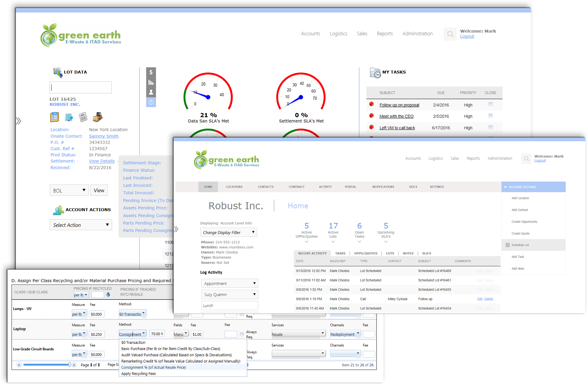Image resolution: width=588 pixels, height=385 pixels.
Task: Click Create Quote in Account Actions panel
Action: click(520, 233)
